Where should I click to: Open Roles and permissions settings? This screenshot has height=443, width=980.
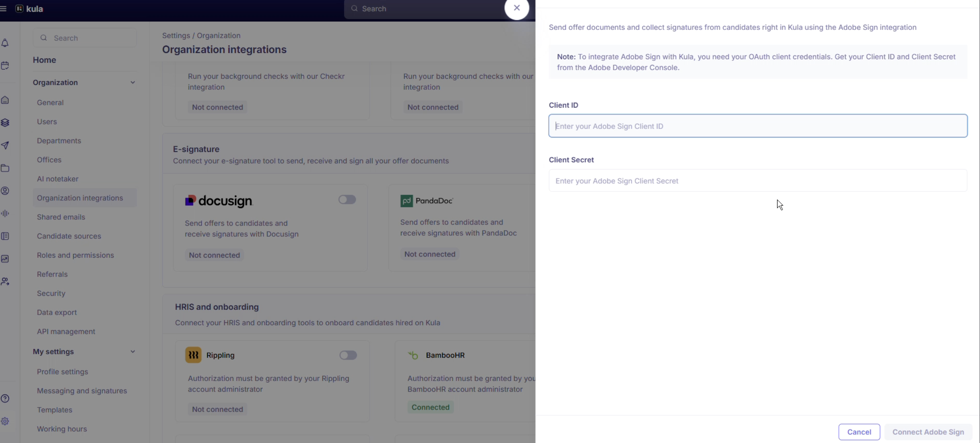(75, 255)
